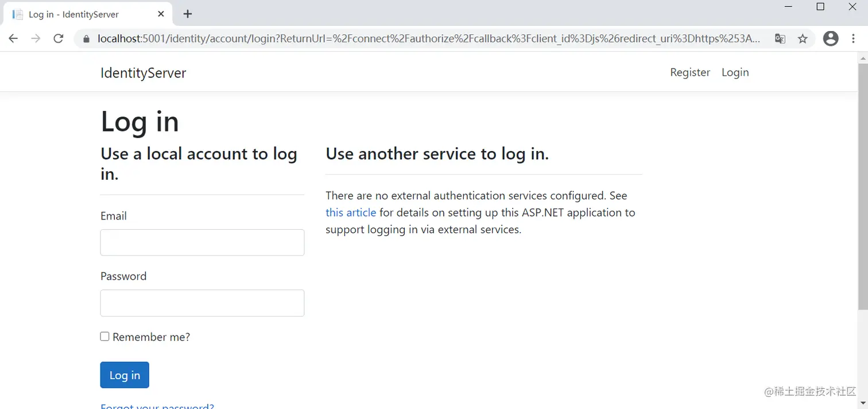Open the 'this article' link
868x409 pixels.
point(351,213)
